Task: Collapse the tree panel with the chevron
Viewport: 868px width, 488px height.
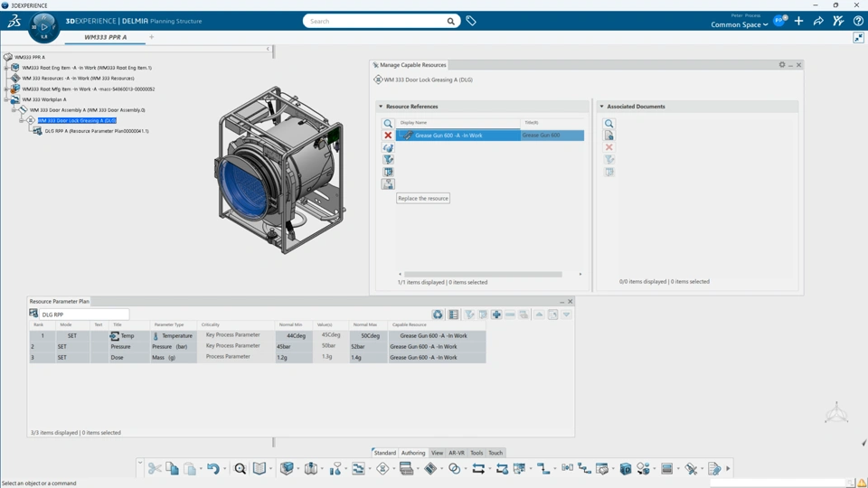Action: point(268,49)
